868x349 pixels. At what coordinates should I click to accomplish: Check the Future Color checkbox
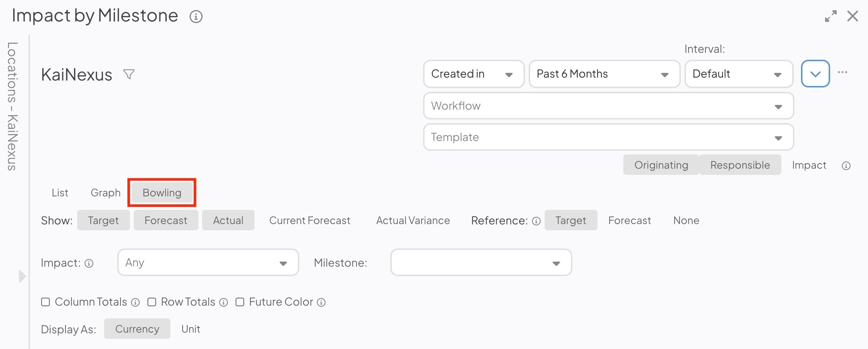point(240,302)
